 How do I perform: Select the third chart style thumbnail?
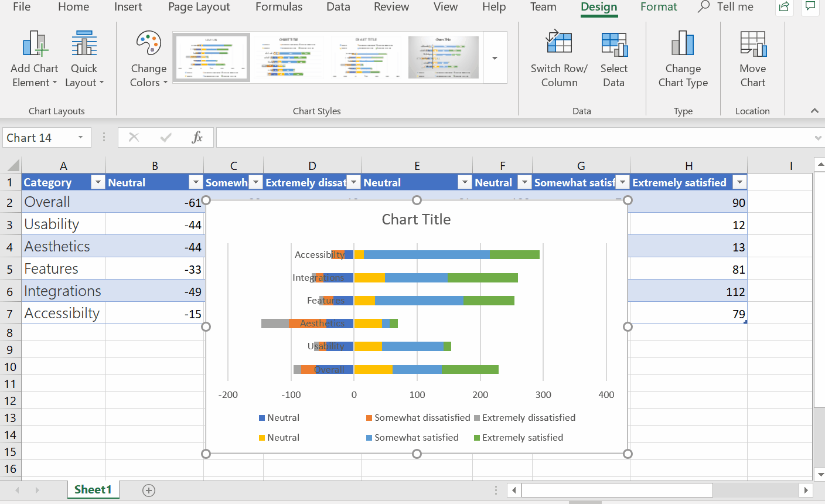click(366, 57)
